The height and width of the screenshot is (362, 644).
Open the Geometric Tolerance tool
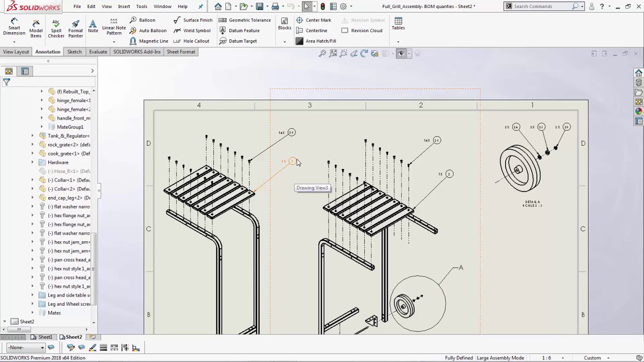245,20
